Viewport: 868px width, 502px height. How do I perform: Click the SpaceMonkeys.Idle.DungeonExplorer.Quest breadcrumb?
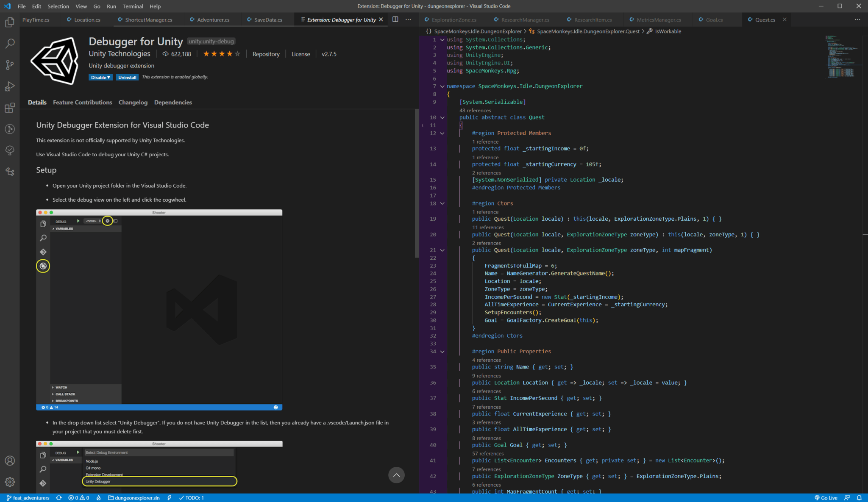tap(584, 31)
